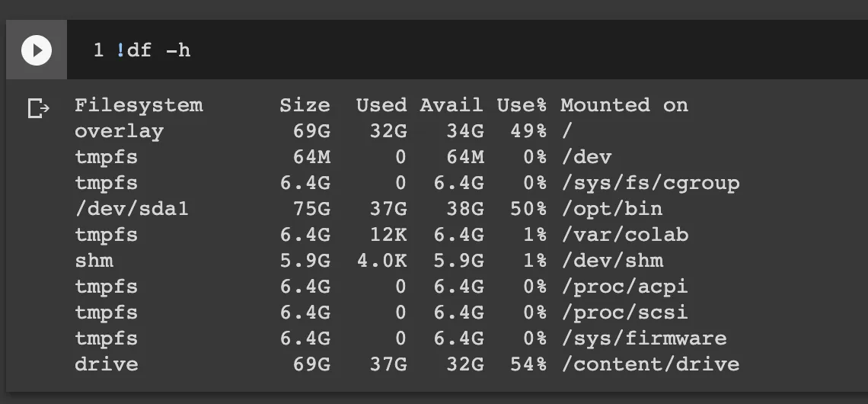Image resolution: width=868 pixels, height=404 pixels.
Task: Click the overlay filesystem entry
Action: click(x=119, y=131)
